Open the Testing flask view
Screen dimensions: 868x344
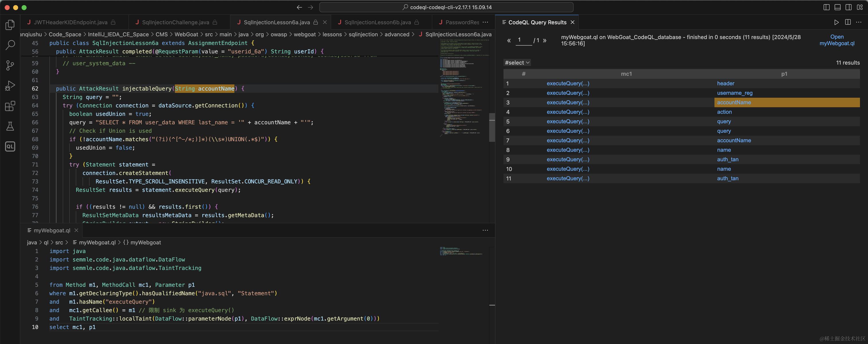10,126
